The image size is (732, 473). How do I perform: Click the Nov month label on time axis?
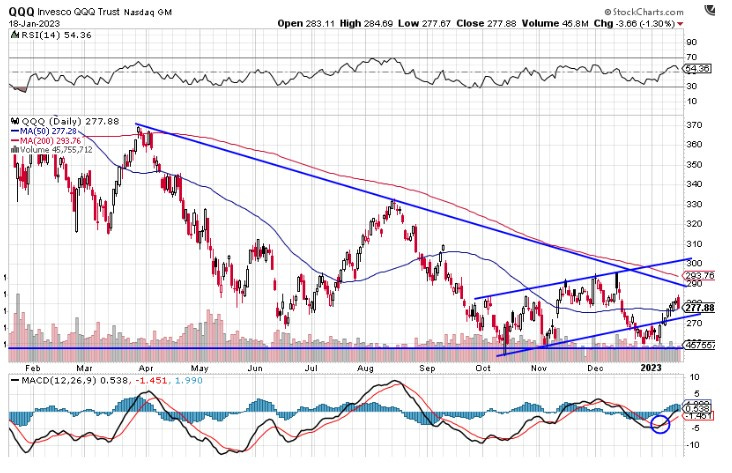[x=539, y=368]
